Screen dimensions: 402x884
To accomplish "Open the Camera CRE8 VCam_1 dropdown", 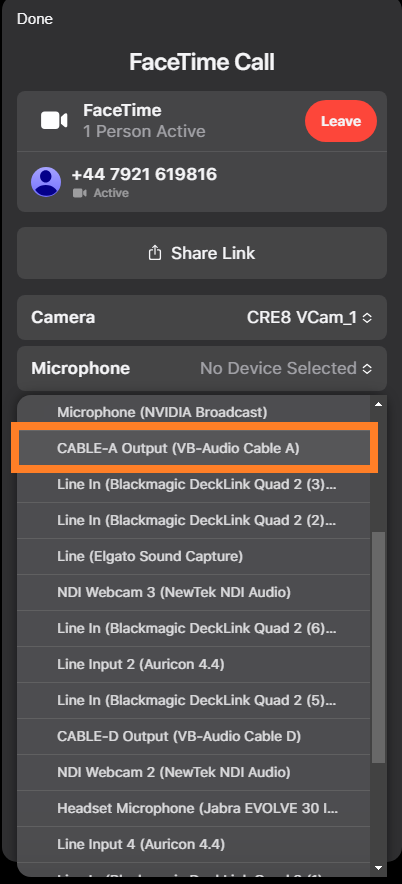I will 202,317.
